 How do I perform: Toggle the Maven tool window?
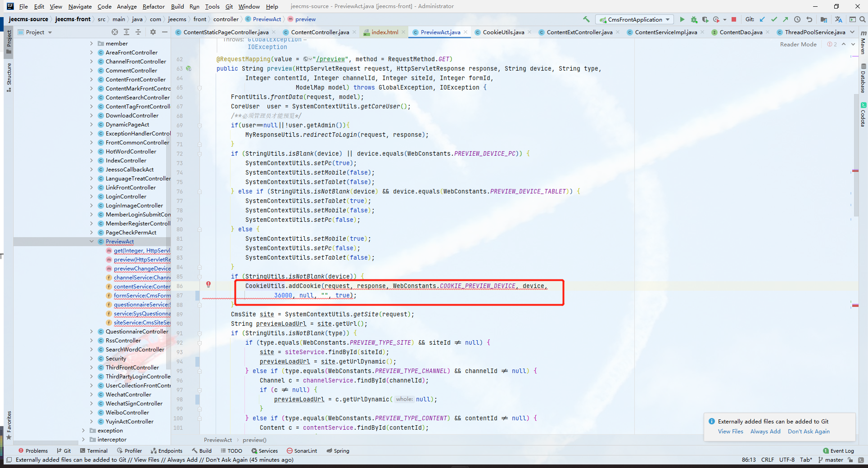pyautogui.click(x=863, y=43)
